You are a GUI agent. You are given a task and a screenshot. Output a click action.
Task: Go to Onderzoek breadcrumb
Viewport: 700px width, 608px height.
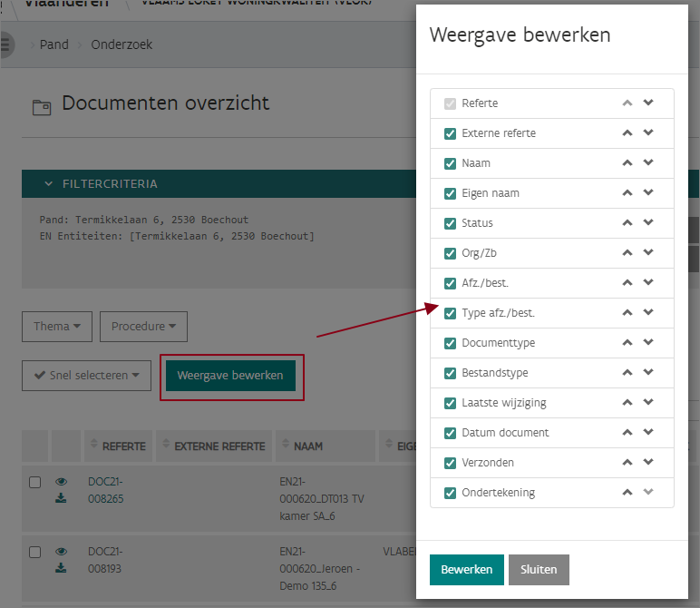(x=122, y=44)
